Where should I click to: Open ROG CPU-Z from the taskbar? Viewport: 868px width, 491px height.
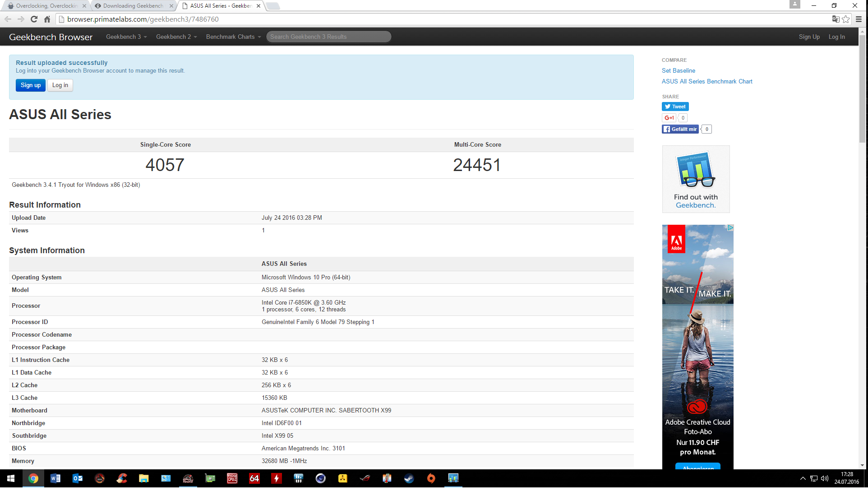[x=232, y=478]
